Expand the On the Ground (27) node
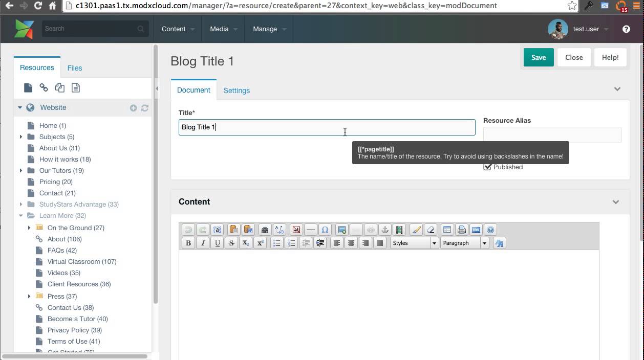 pos(29,228)
